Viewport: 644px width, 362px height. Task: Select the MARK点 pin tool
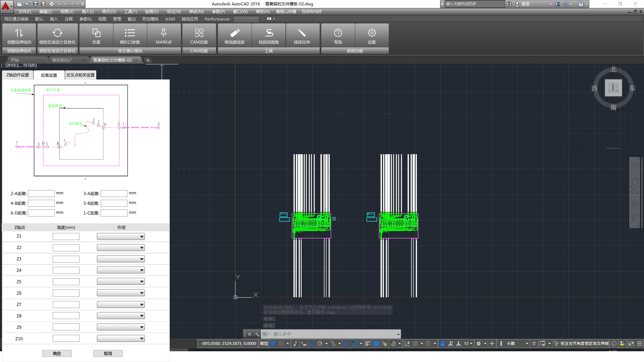pyautogui.click(x=164, y=35)
